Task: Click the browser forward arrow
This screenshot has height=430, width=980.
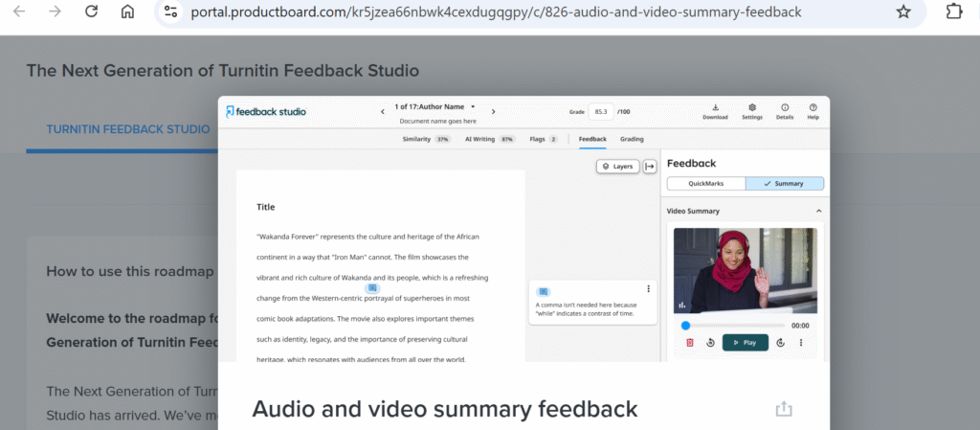Action: 55,11
